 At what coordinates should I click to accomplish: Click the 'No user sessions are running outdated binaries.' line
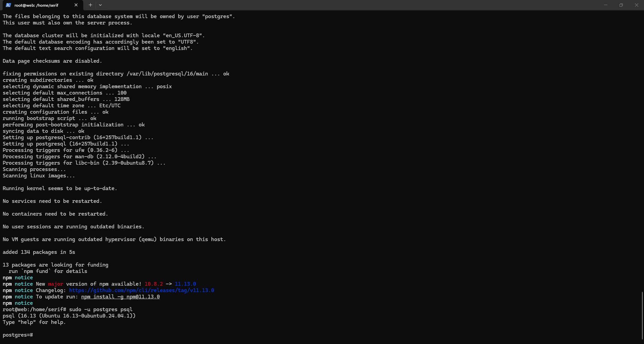click(73, 227)
